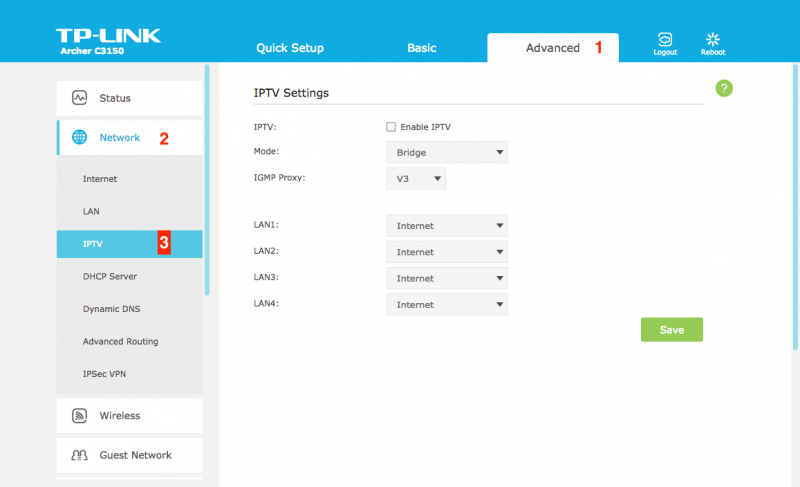Switch to the Quick Setup tab
Screen dimensions: 800x487
click(290, 48)
